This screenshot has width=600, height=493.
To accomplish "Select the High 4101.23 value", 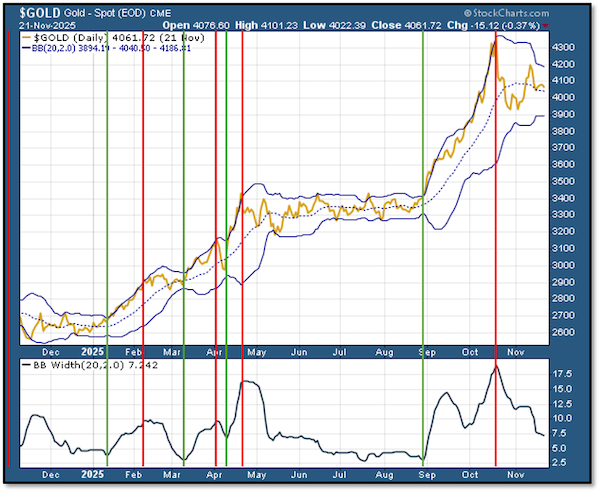I will [266, 25].
